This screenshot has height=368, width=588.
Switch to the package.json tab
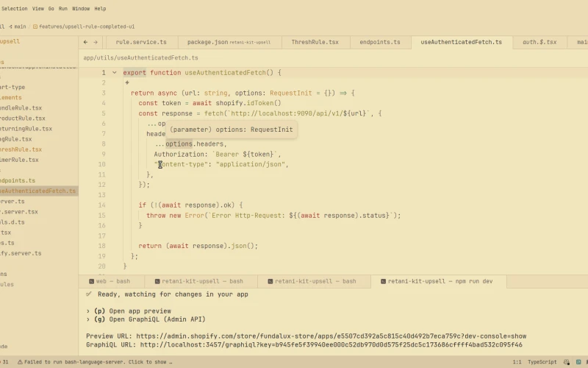(229, 42)
